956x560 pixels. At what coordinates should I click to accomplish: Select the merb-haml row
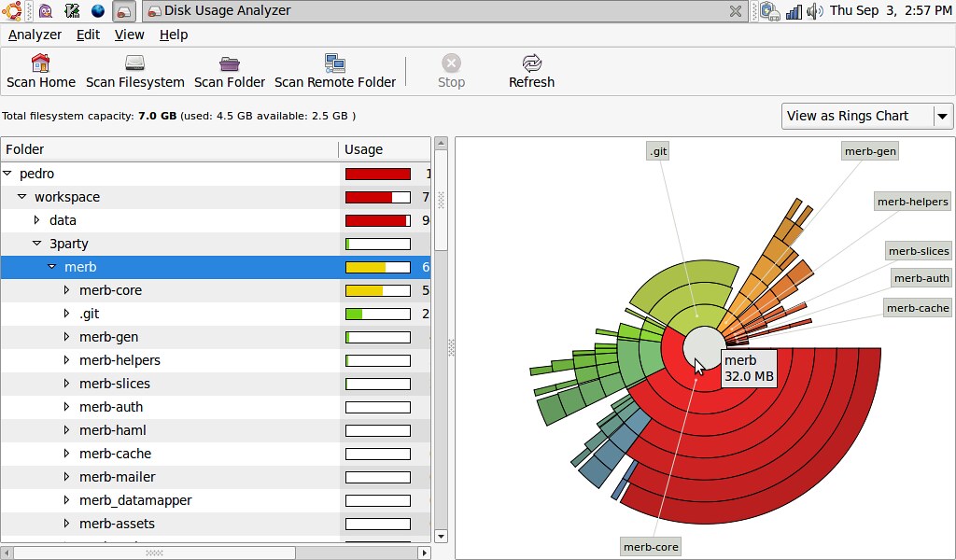tap(216, 430)
